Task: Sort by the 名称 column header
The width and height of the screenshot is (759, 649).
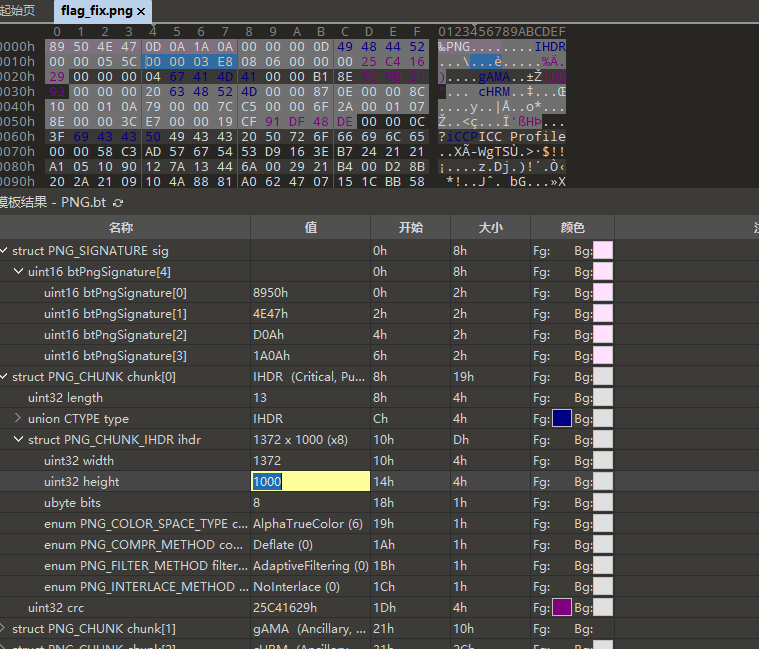Action: pyautogui.click(x=120, y=228)
